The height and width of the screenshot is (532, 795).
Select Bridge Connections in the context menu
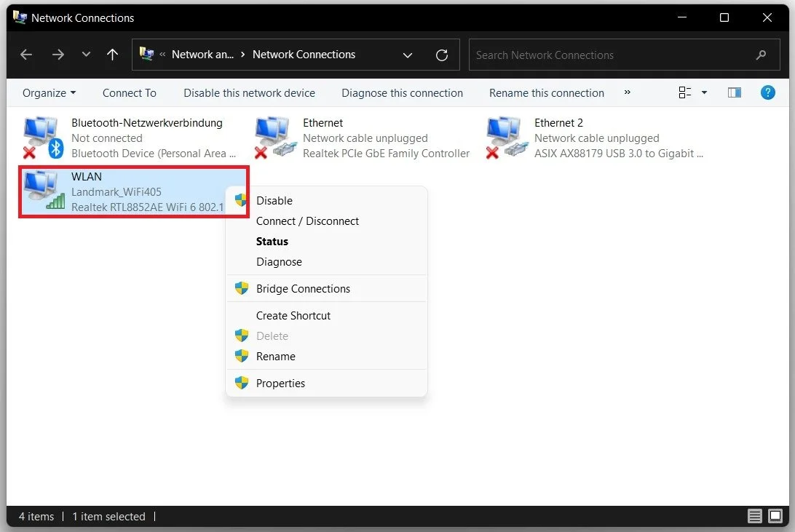tap(303, 288)
